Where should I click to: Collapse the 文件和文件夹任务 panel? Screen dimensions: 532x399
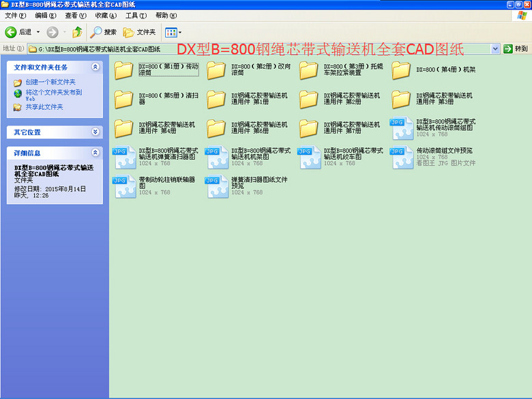(95, 67)
